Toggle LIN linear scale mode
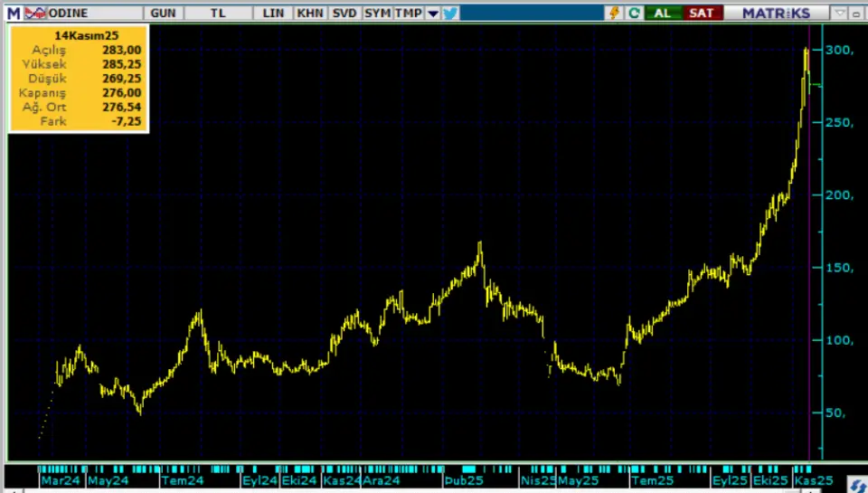The height and width of the screenshot is (493, 868). (x=274, y=13)
